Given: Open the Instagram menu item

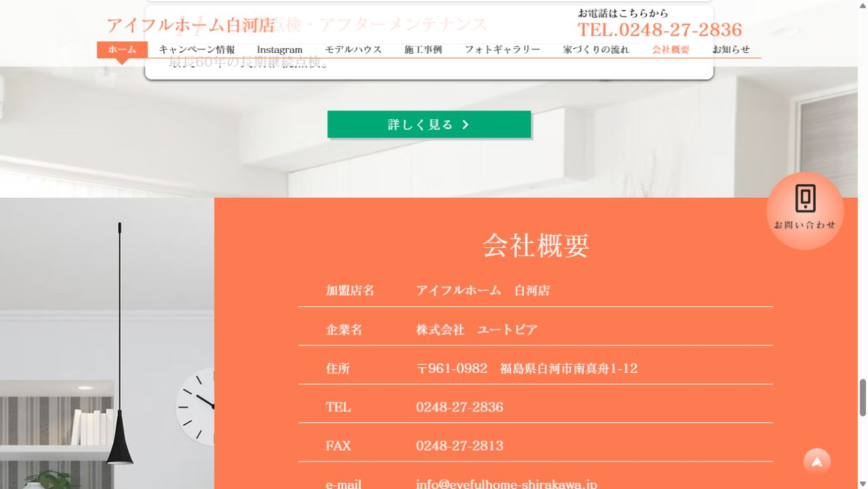Looking at the screenshot, I should click(280, 49).
